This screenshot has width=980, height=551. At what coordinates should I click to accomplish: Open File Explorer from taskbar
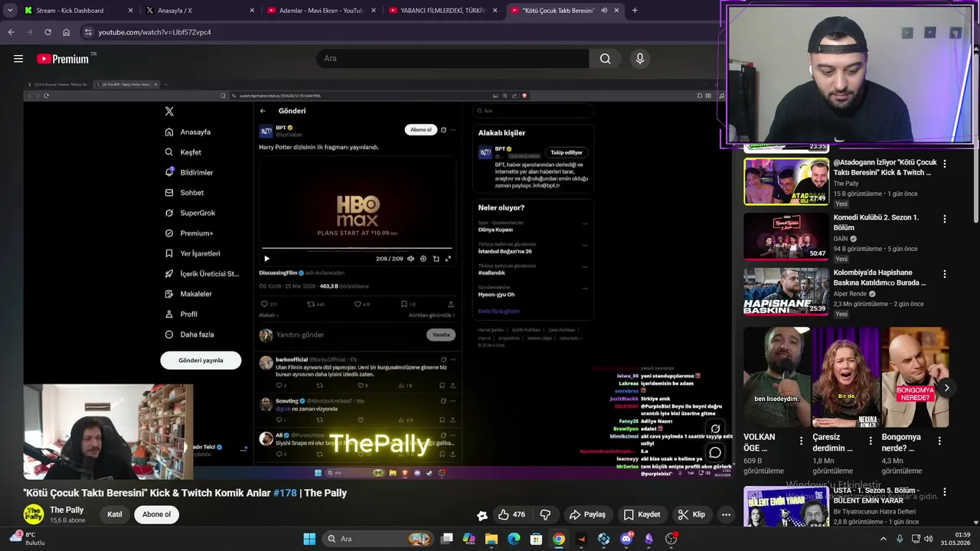(492, 539)
